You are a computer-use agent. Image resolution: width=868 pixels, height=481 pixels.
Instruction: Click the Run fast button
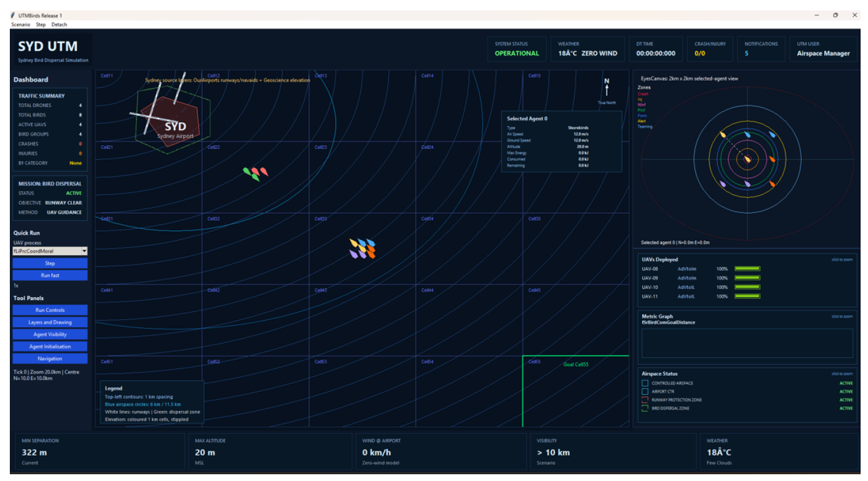coord(50,276)
